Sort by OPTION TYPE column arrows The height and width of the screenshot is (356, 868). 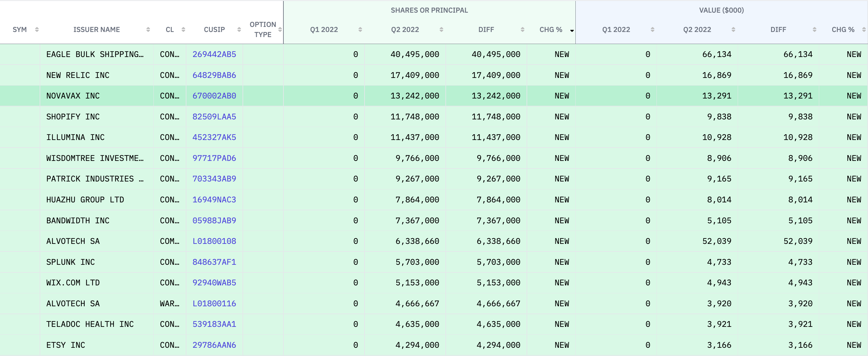[280, 30]
